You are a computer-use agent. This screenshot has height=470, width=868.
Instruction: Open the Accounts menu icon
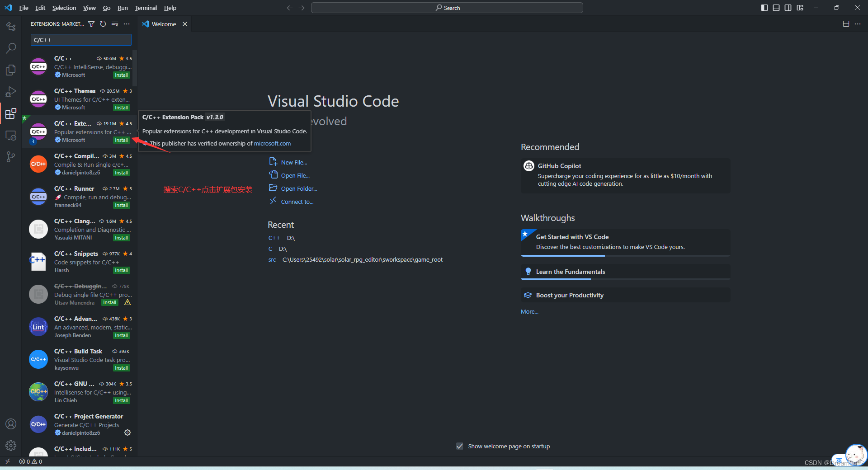click(11, 424)
